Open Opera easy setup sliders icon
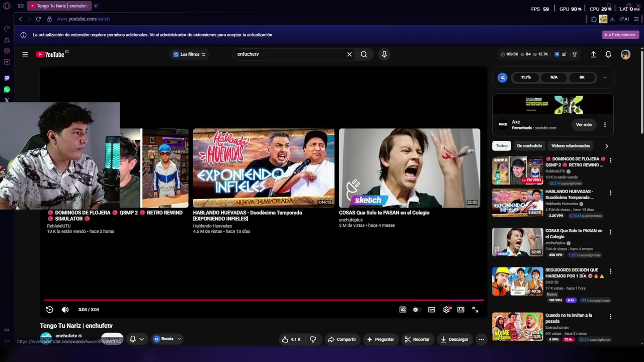The width and height of the screenshot is (644, 362). coord(636,19)
